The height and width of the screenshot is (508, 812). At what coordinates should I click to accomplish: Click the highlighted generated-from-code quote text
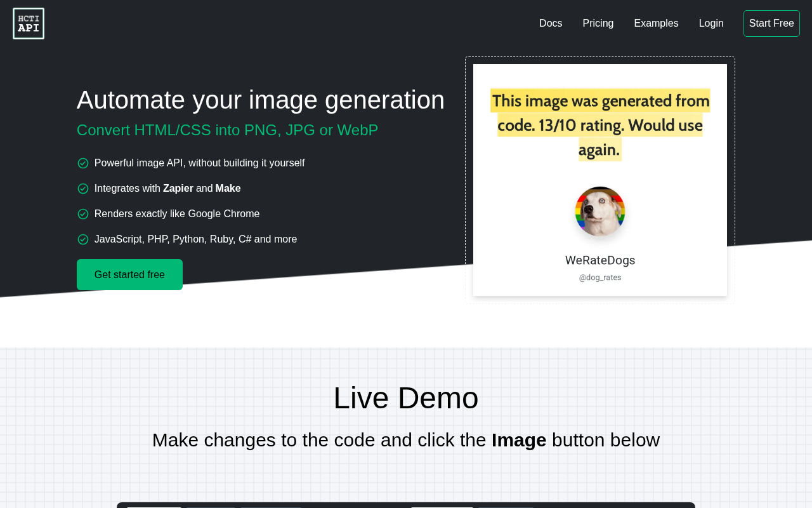[600, 125]
